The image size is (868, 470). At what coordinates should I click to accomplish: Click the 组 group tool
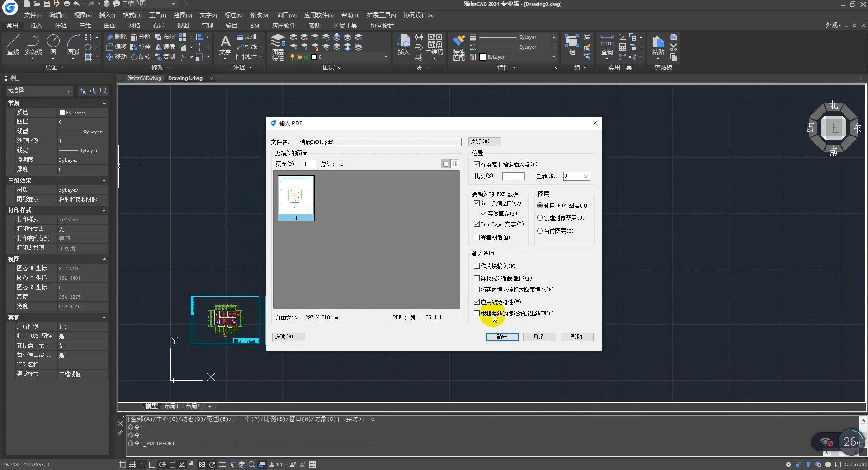[572, 45]
